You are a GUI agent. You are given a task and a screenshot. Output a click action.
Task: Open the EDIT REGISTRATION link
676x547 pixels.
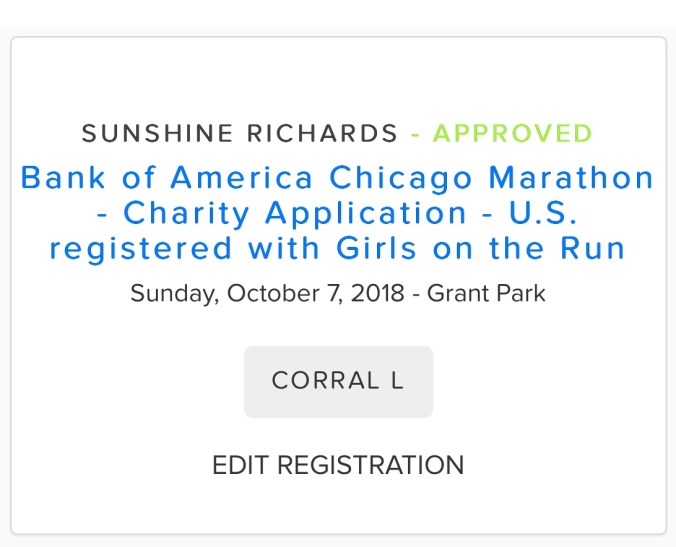[x=338, y=465]
